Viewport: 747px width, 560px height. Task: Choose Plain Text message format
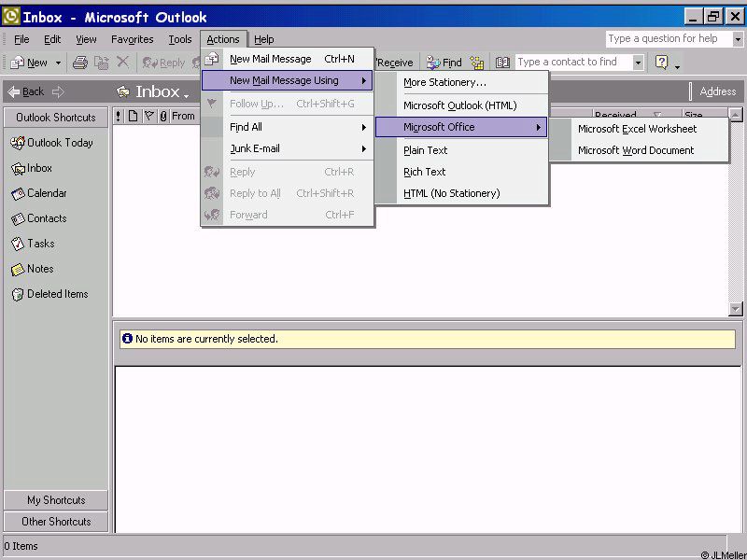click(x=461, y=150)
